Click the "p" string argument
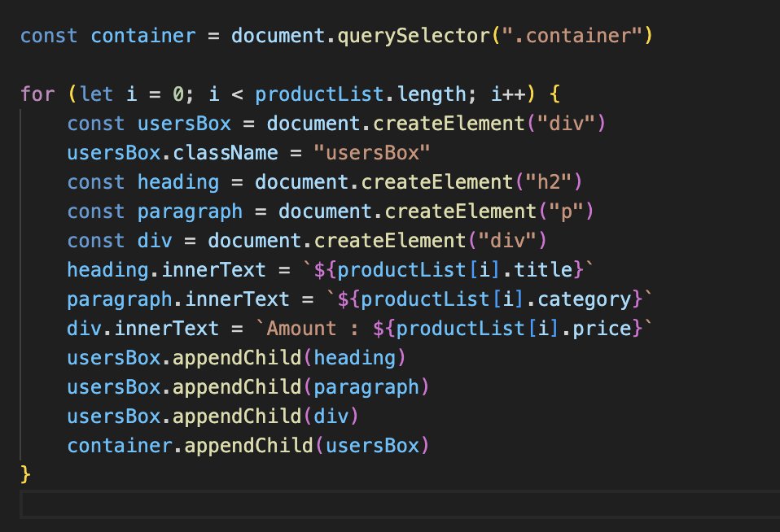This screenshot has height=532, width=780. [566, 211]
